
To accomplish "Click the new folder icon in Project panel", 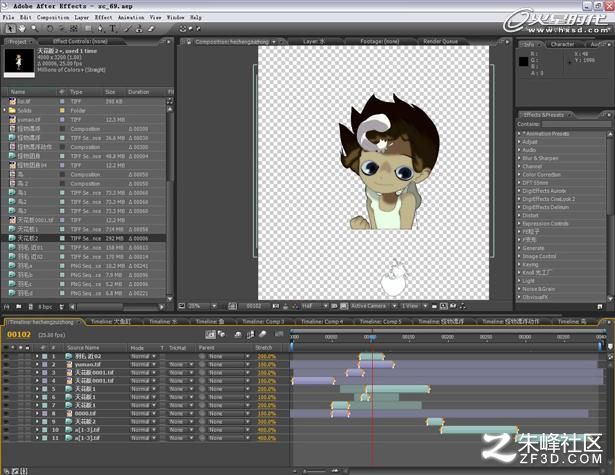I will [18, 307].
